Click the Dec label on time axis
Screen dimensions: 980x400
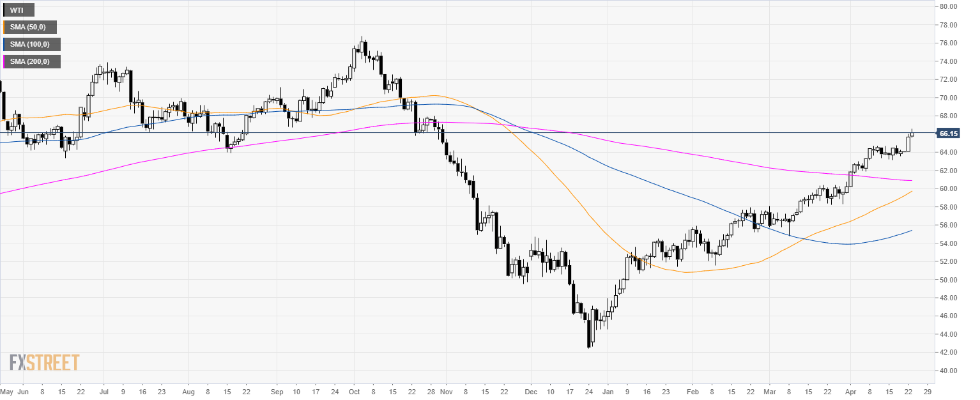pos(530,391)
